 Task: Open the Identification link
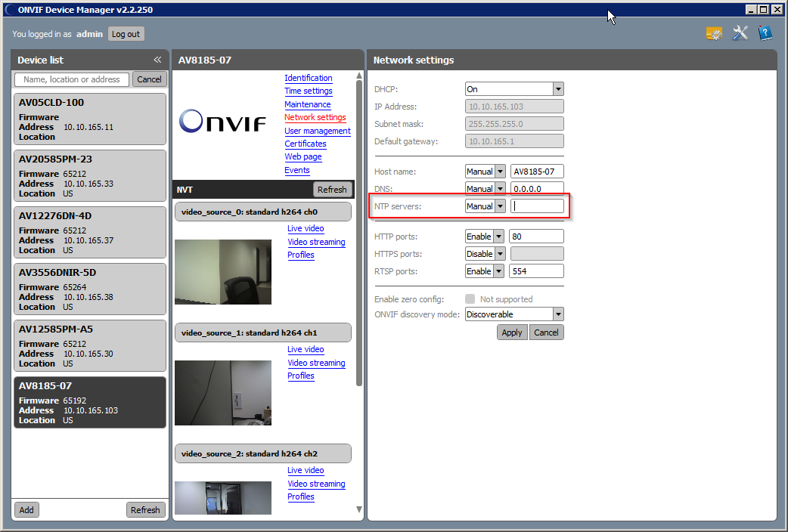tap(309, 78)
